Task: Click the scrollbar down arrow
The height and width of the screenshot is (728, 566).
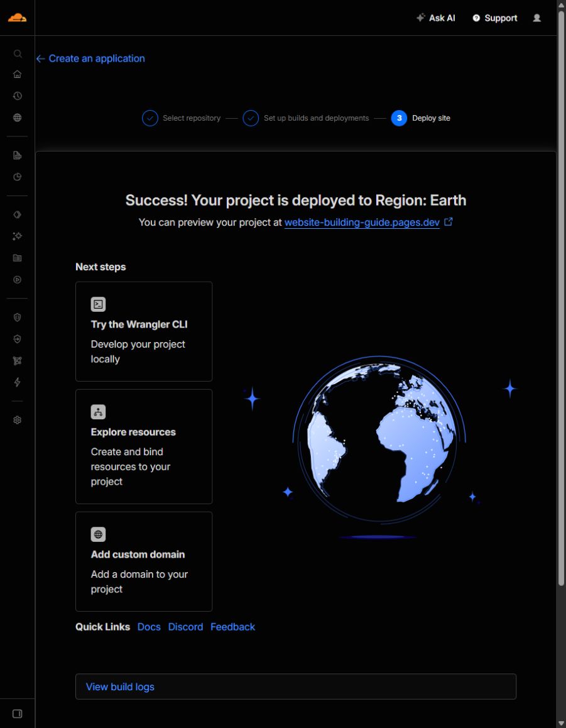Action: pos(562,724)
